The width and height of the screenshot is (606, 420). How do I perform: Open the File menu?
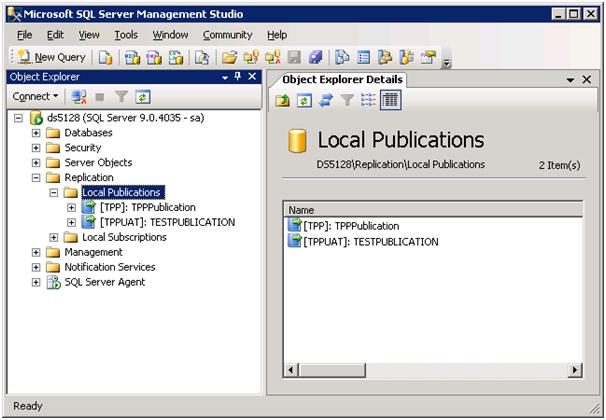coord(25,35)
